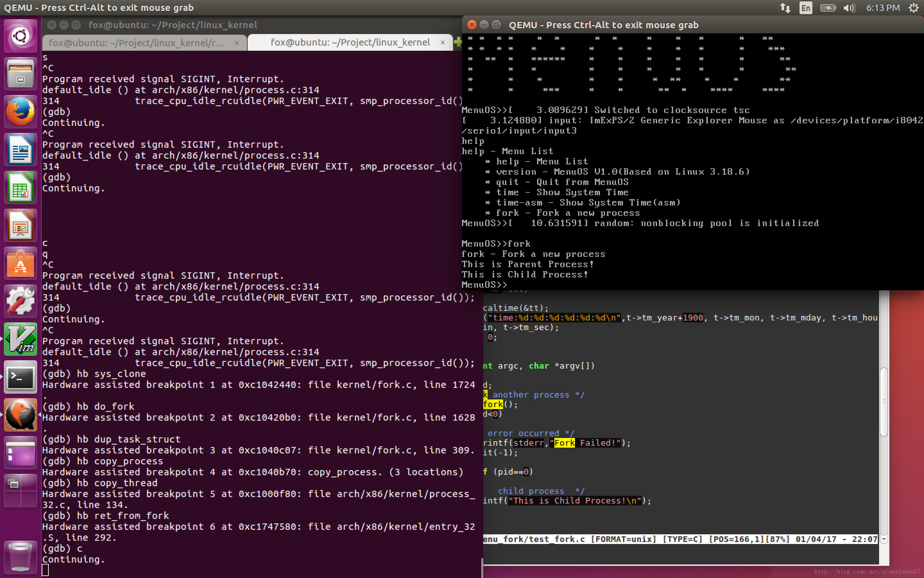Click 'version - MenuOS V1.0' line in QEMU
924x578 pixels.
coord(618,172)
